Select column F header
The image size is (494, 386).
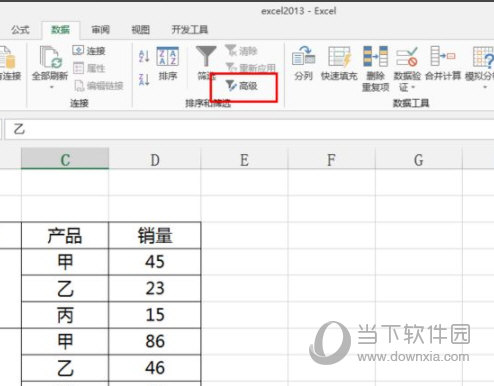coord(331,159)
